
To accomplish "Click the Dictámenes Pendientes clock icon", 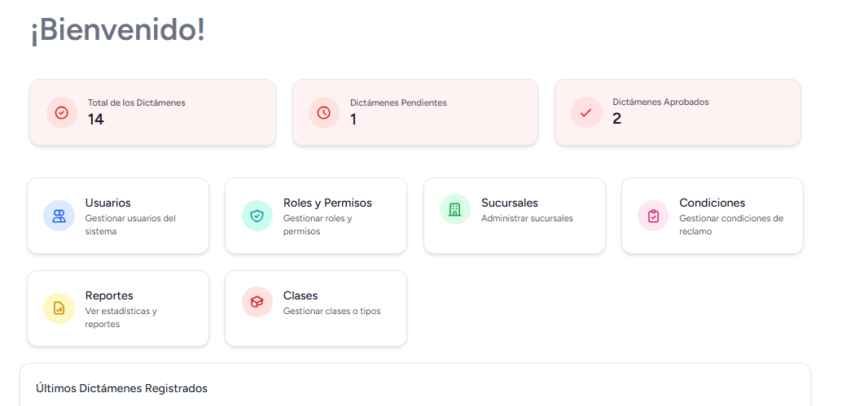I will [x=324, y=112].
